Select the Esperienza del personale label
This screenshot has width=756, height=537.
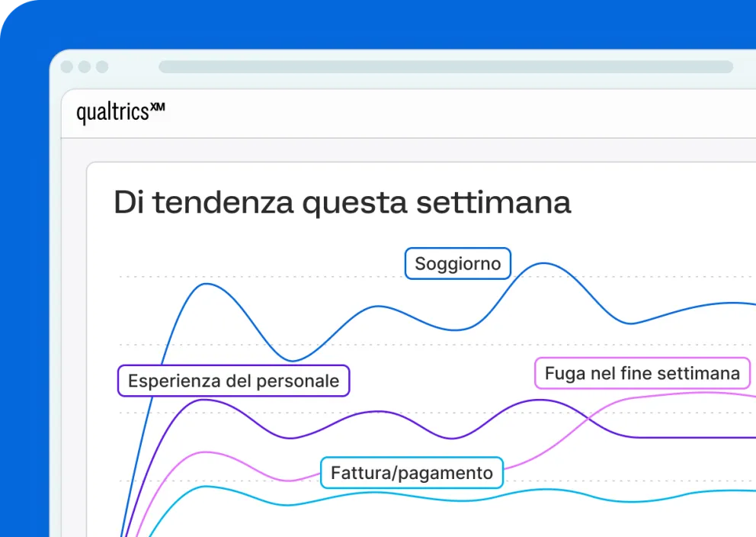tap(233, 381)
